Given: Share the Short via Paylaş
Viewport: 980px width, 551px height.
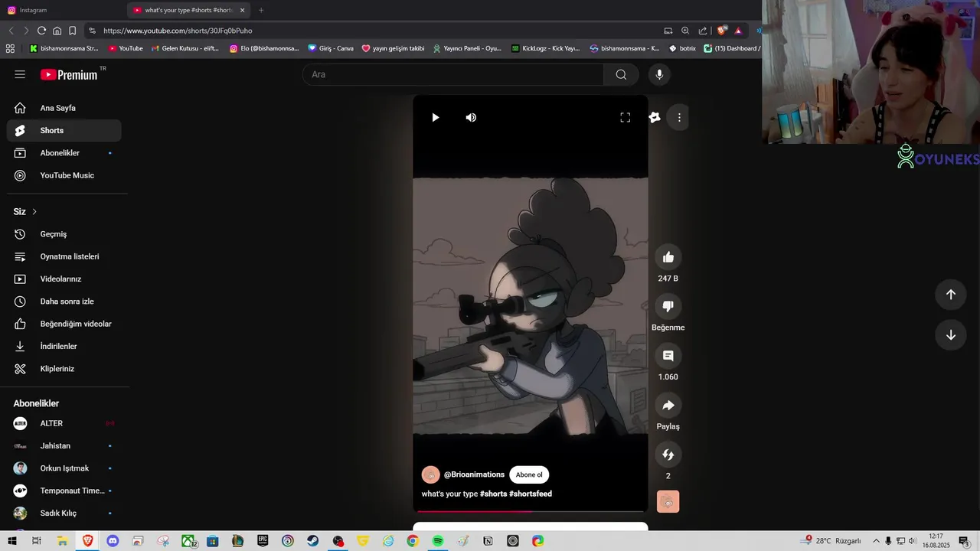Looking at the screenshot, I should coord(668,406).
